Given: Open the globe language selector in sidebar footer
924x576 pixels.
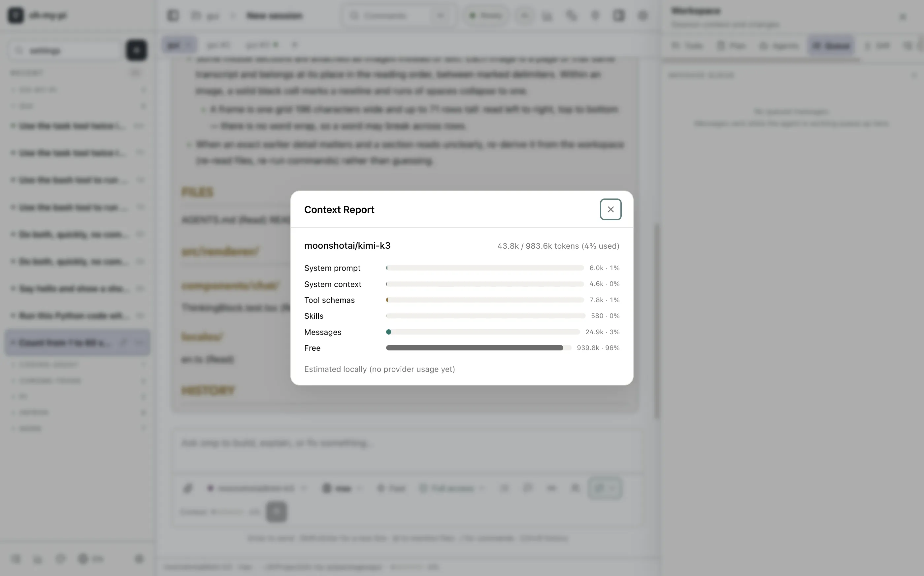Looking at the screenshot, I should [x=90, y=559].
